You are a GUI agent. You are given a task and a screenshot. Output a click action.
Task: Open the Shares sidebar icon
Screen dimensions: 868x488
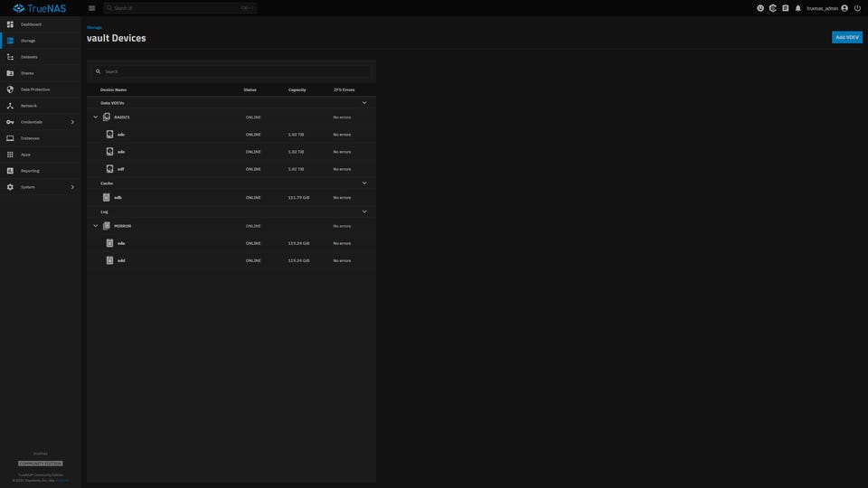tap(10, 73)
